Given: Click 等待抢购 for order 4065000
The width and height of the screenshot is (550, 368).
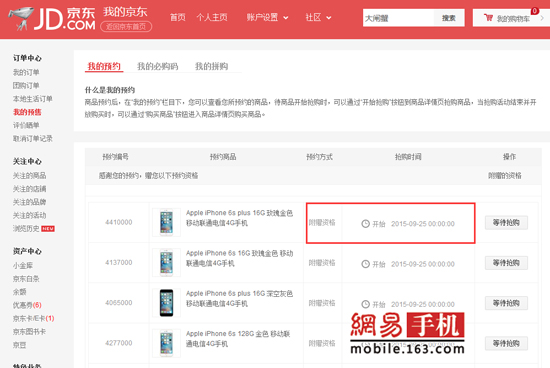Looking at the screenshot, I should coord(506,303).
